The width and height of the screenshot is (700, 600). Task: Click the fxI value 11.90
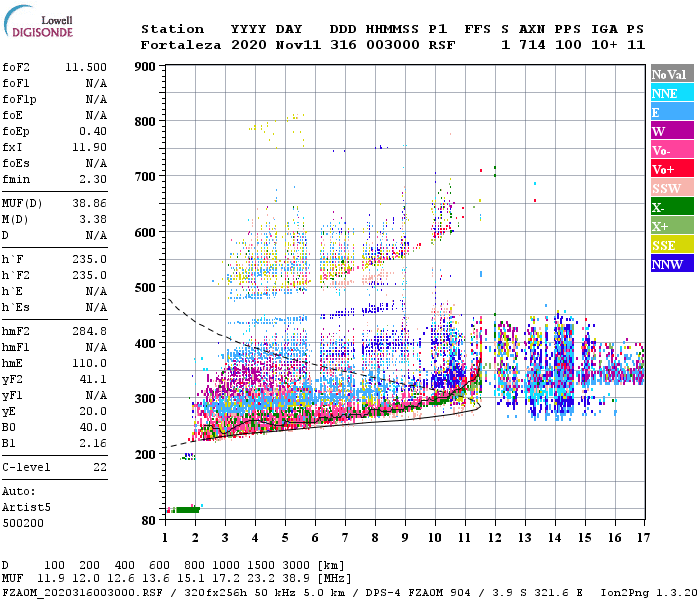coord(90,147)
